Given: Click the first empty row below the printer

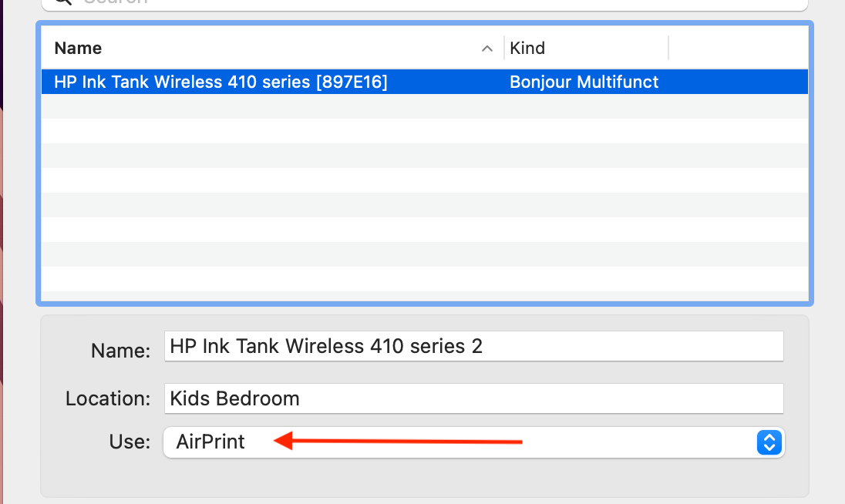Looking at the screenshot, I should pos(424,106).
